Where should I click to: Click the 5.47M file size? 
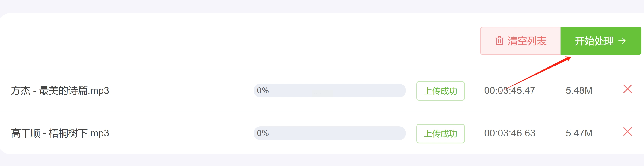coord(579,133)
